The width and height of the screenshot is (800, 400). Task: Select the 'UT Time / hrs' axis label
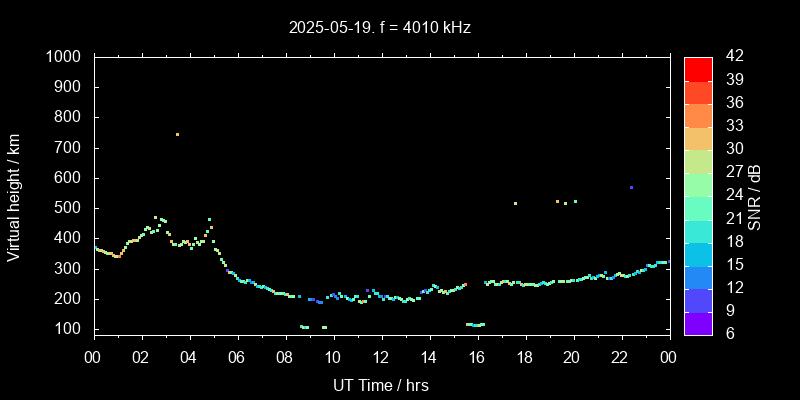click(x=380, y=384)
